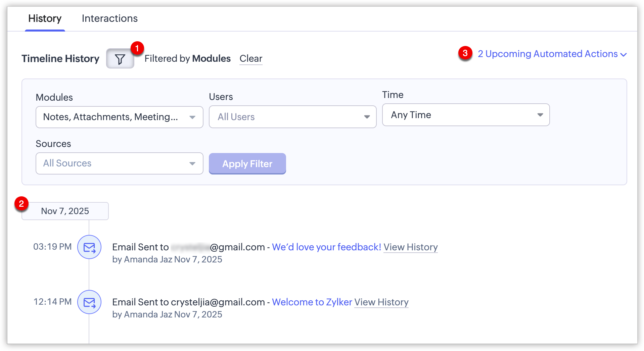Viewport: 644px width, 351px height.
Task: Click the email sent icon at 03:19 PM
Action: [x=89, y=248]
